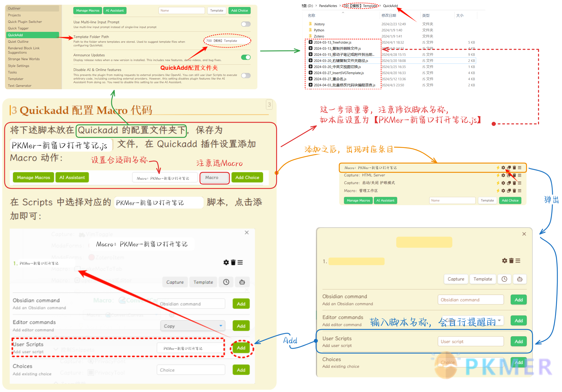Duplicate the Macro PKMer choice
This screenshot has height=392, width=562.
[509, 167]
